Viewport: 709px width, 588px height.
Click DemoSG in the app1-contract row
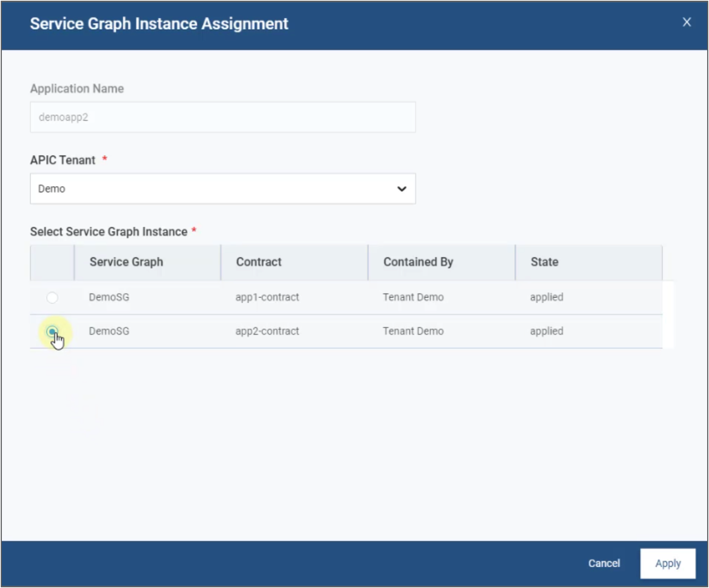tap(109, 297)
